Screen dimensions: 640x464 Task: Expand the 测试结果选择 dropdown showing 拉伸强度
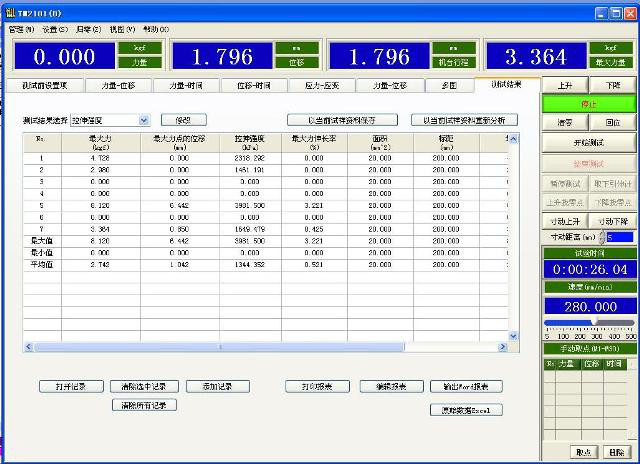144,120
